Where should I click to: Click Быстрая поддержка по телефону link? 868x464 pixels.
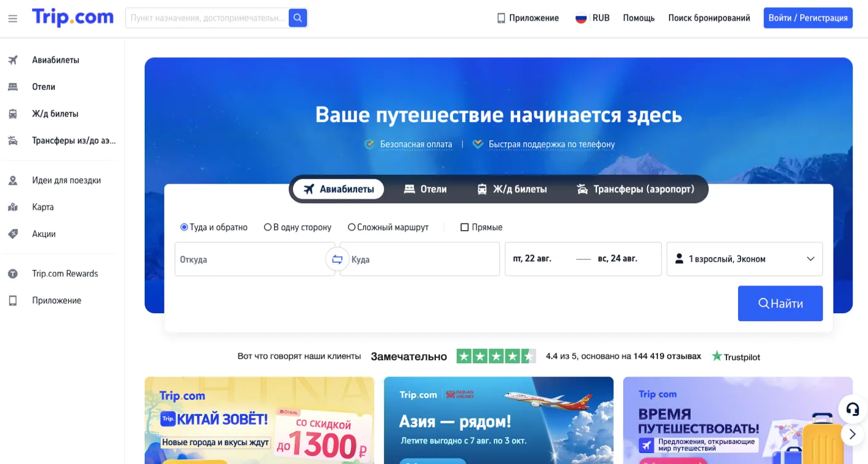(552, 145)
